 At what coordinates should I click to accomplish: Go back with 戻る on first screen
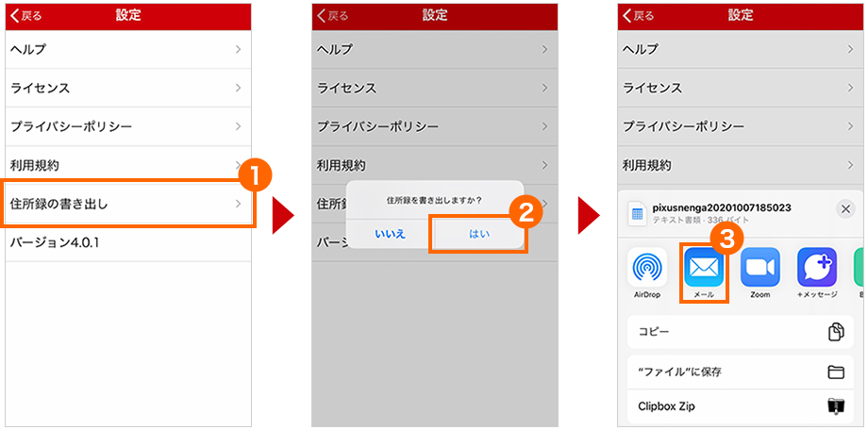[26, 16]
